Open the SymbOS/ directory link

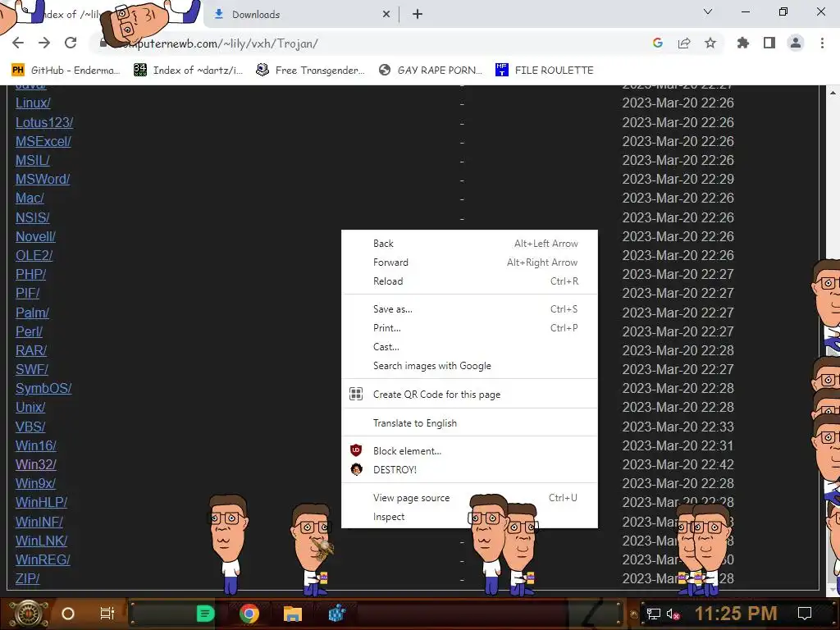(43, 388)
